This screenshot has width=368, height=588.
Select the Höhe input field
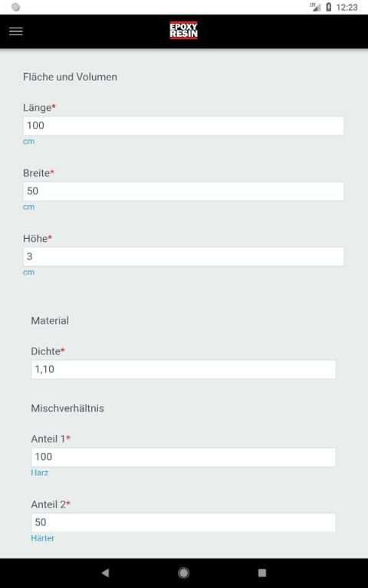click(183, 256)
